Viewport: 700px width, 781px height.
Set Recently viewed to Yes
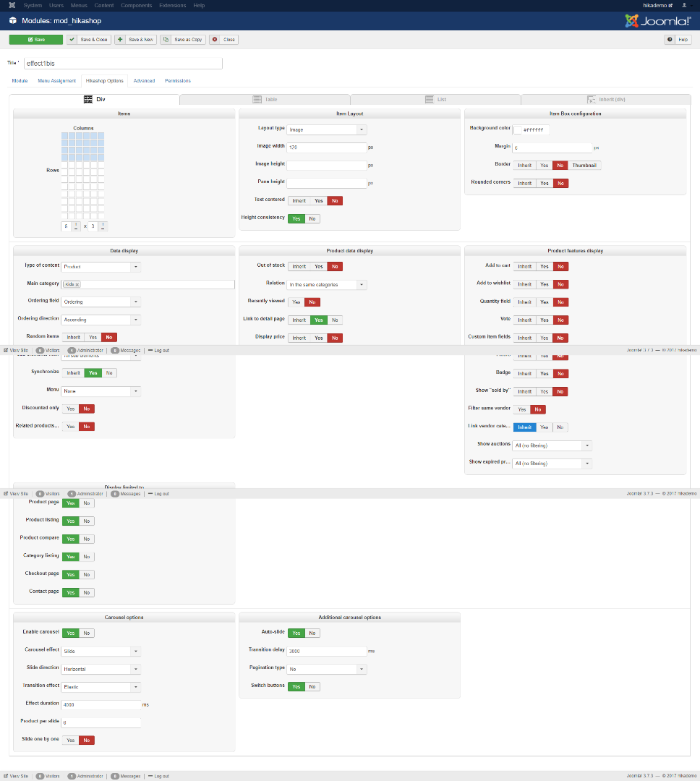296,302
